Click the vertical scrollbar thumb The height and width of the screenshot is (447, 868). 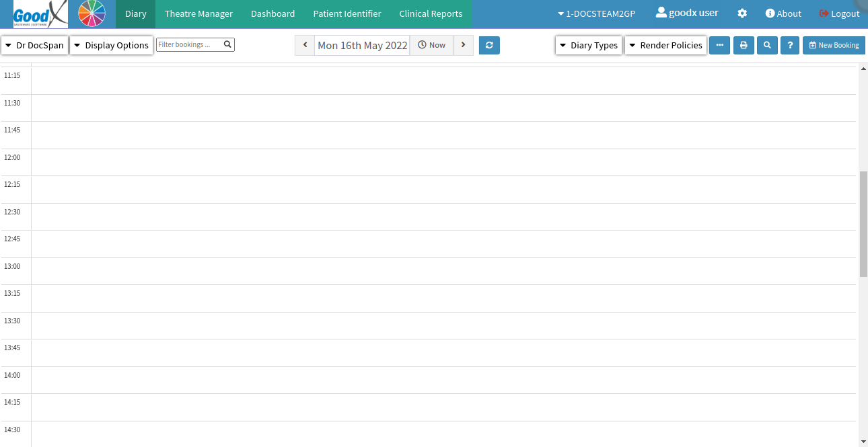[863, 224]
